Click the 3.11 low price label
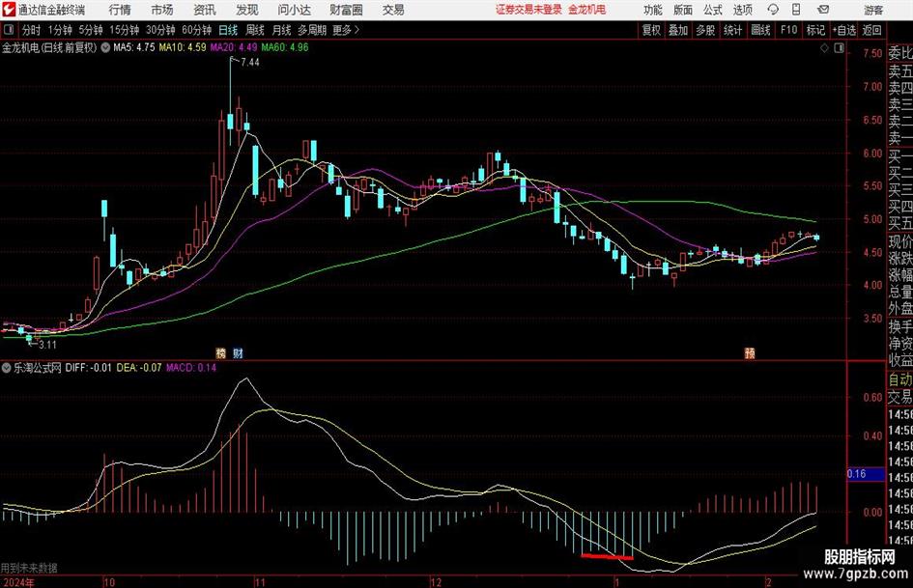The height and width of the screenshot is (588, 913). coord(47,345)
